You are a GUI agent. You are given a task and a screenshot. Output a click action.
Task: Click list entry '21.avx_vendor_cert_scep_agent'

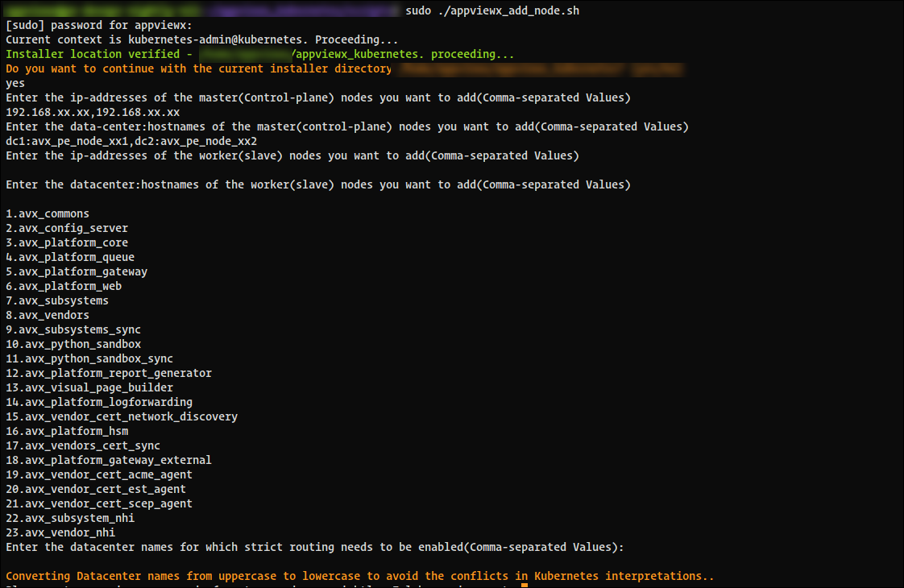click(x=99, y=503)
